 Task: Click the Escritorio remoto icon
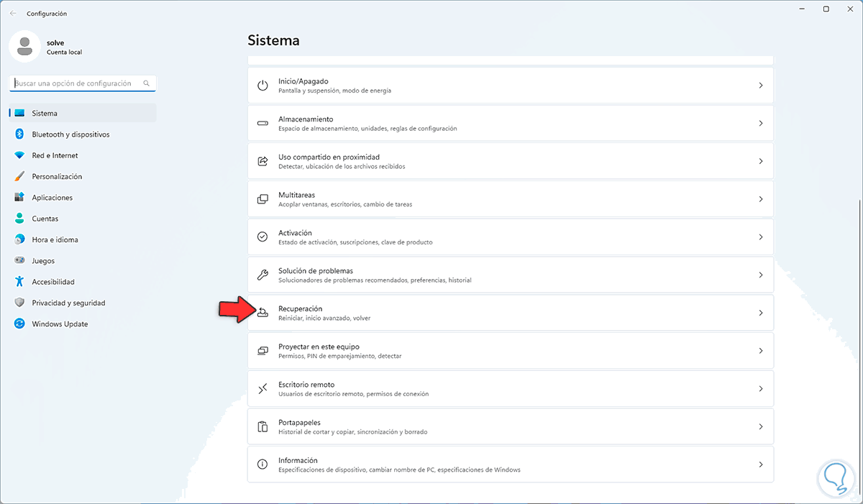[x=263, y=389]
